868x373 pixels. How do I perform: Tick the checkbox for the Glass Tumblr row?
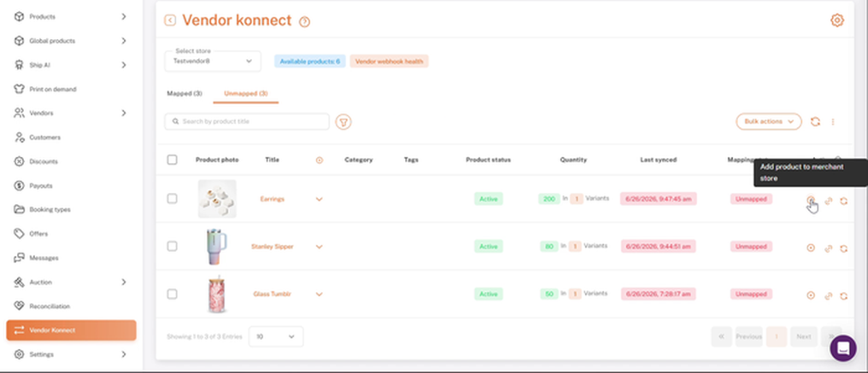173,294
